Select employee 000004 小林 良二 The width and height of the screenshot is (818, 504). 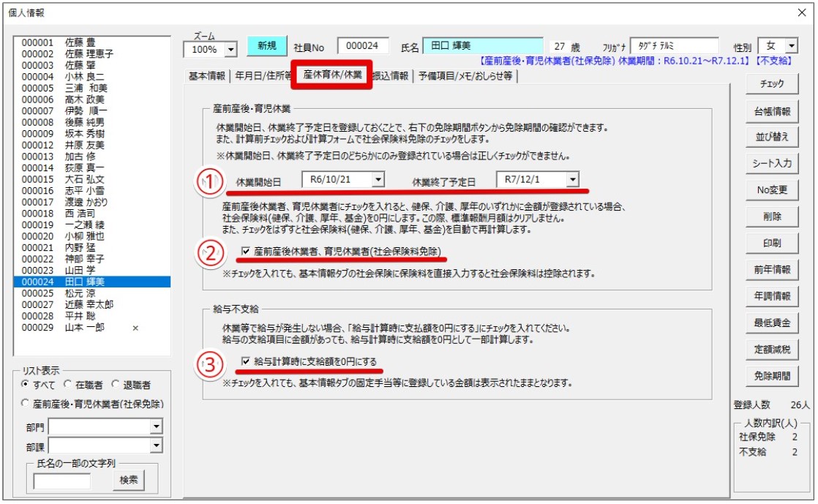tap(91, 77)
